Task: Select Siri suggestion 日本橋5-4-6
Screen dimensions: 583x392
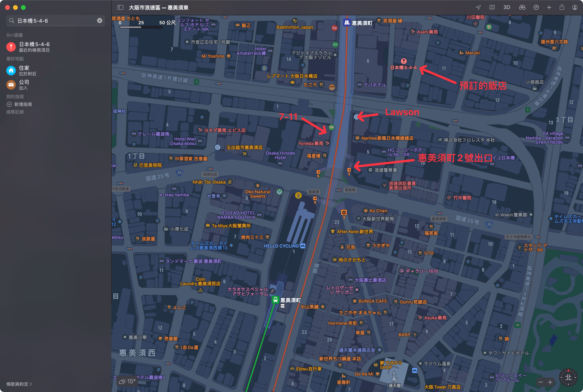Action: pyautogui.click(x=55, y=47)
